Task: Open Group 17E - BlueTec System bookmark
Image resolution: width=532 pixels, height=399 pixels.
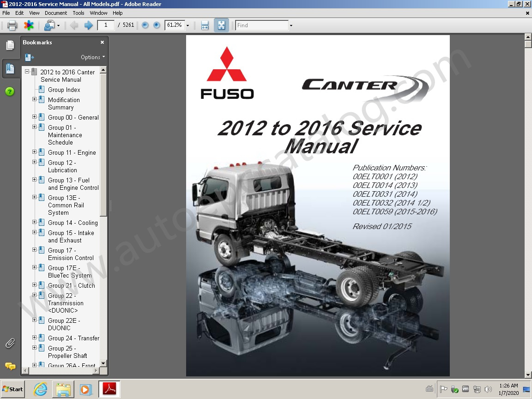Action: pos(70,272)
